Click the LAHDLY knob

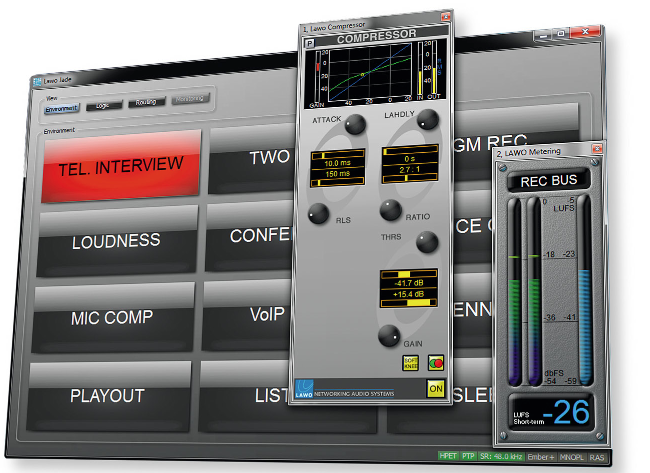(x=428, y=120)
